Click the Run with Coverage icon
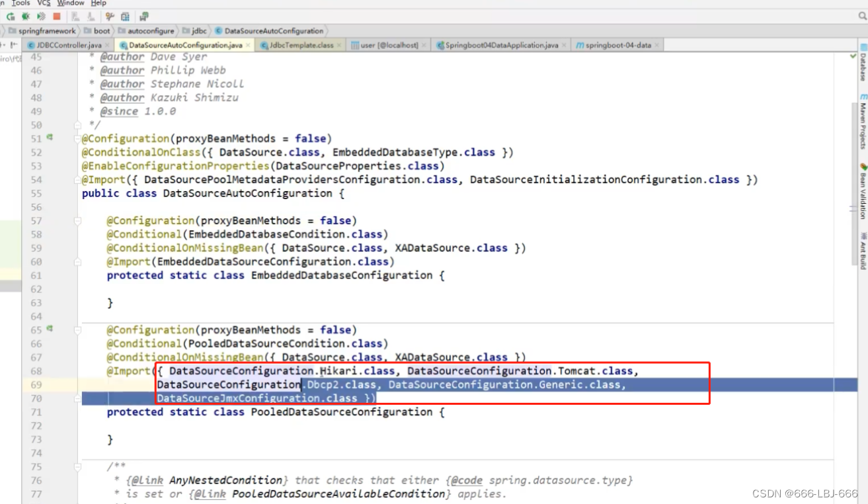The width and height of the screenshot is (868, 504). point(42,17)
